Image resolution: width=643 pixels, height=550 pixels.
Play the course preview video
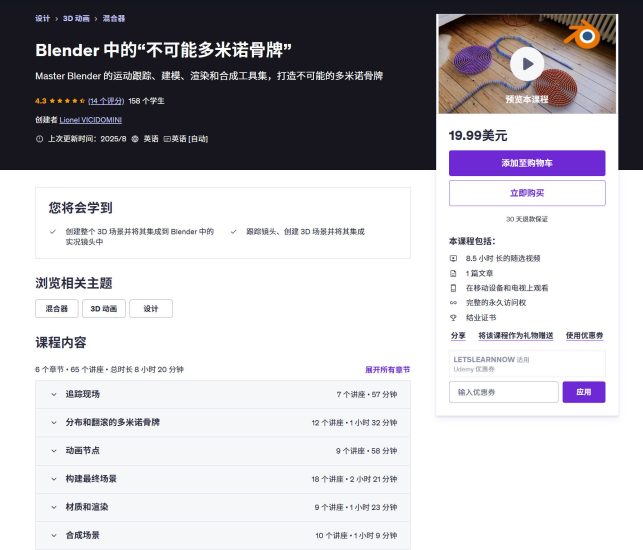point(527,64)
